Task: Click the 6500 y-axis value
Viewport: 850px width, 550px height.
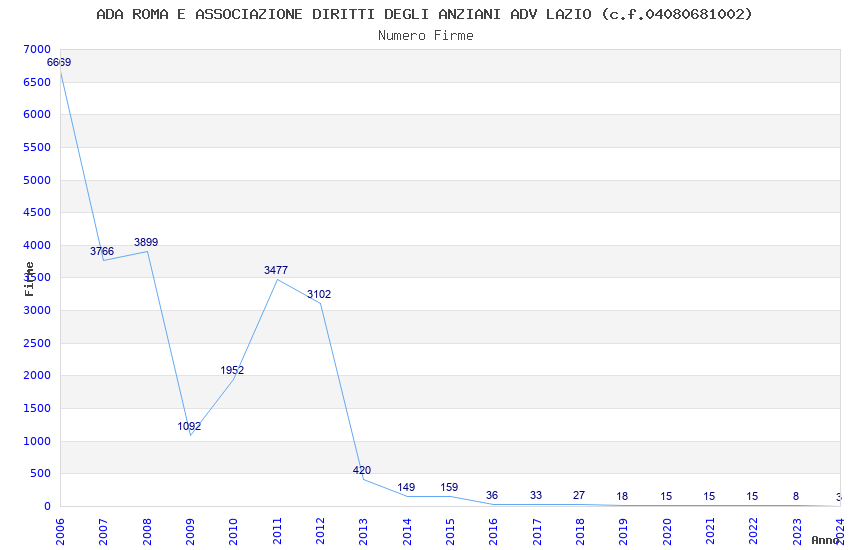Action: point(37,82)
